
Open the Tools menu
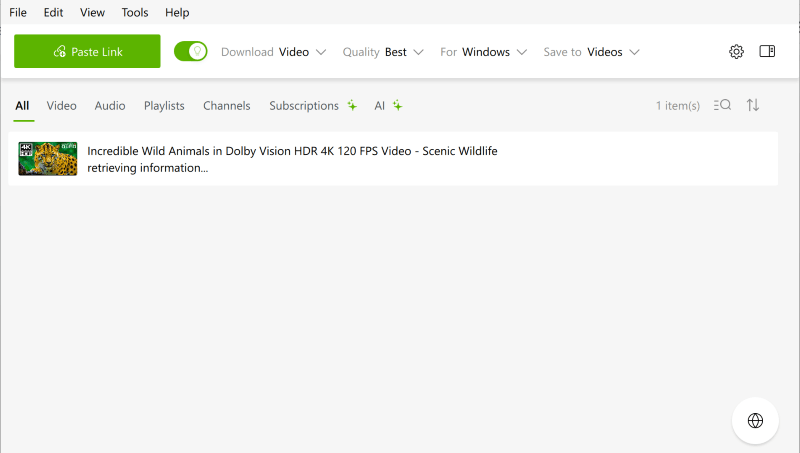tap(135, 12)
